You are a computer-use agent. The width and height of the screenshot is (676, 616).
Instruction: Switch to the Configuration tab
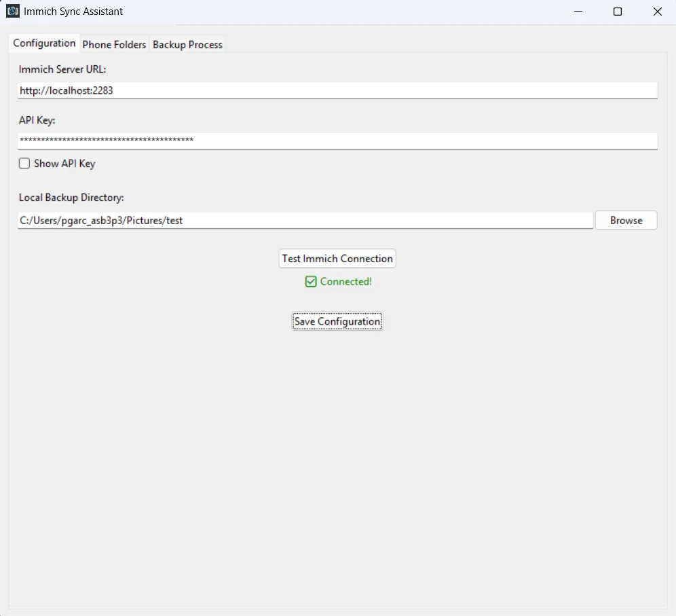tap(44, 43)
